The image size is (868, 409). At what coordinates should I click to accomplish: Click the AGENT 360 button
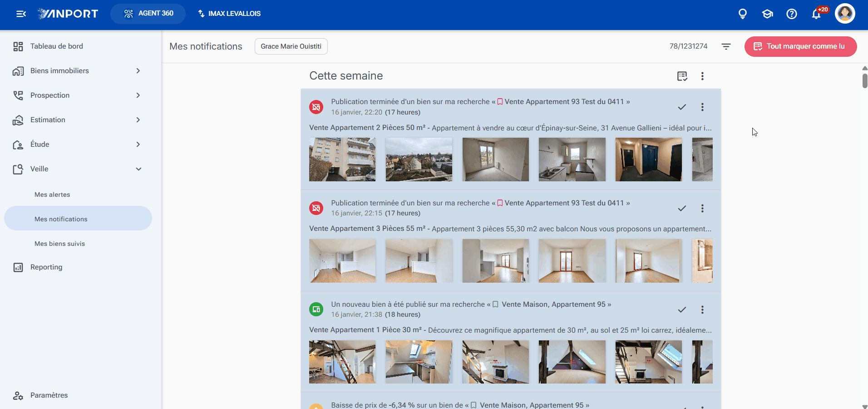point(148,14)
